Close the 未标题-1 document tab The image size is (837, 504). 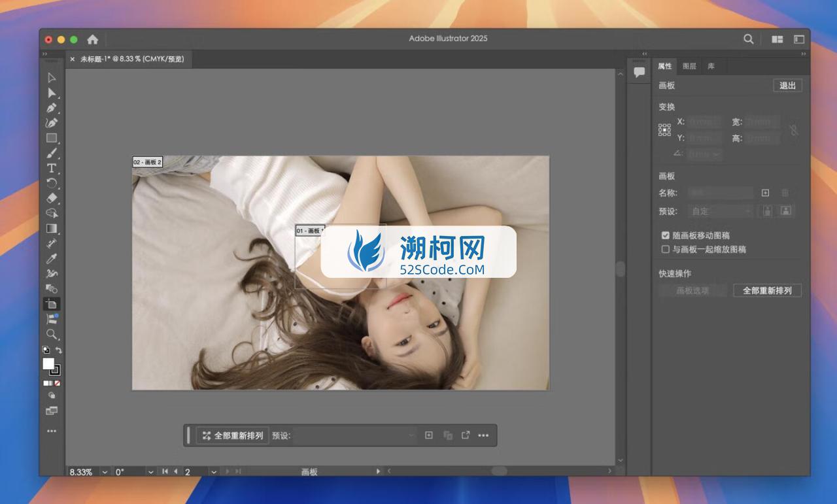(x=73, y=59)
